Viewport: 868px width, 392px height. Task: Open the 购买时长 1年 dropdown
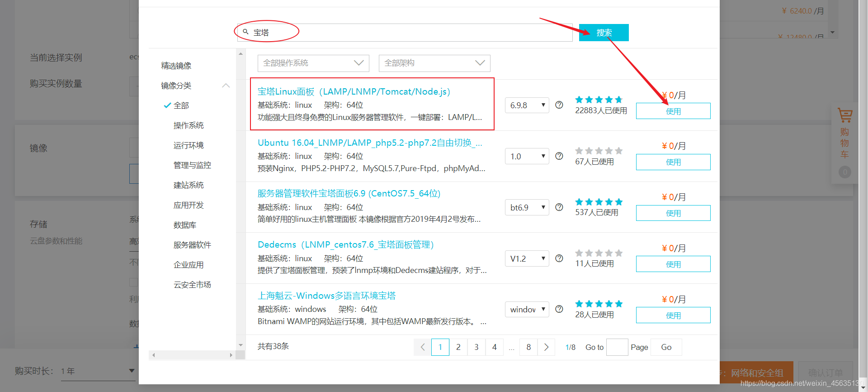pos(98,371)
